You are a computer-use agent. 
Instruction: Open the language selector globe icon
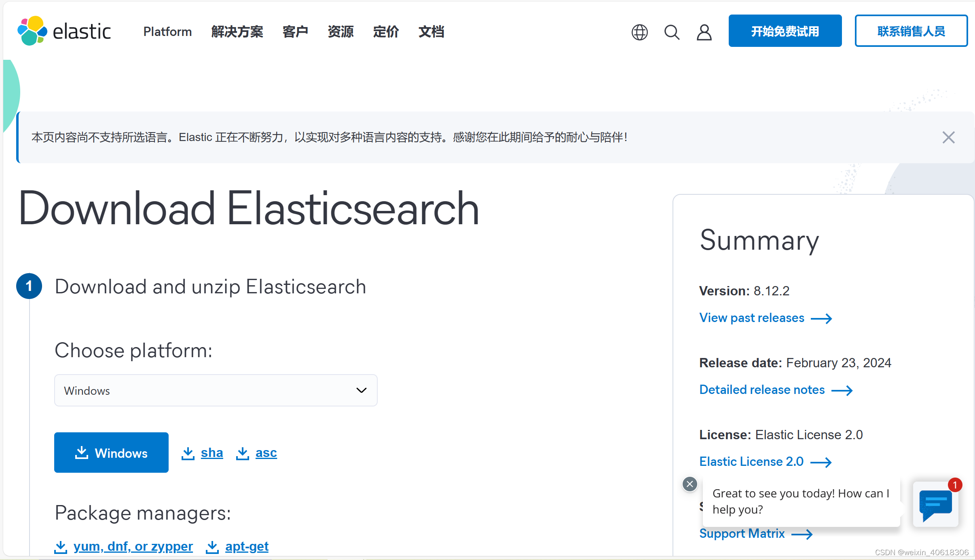(639, 32)
